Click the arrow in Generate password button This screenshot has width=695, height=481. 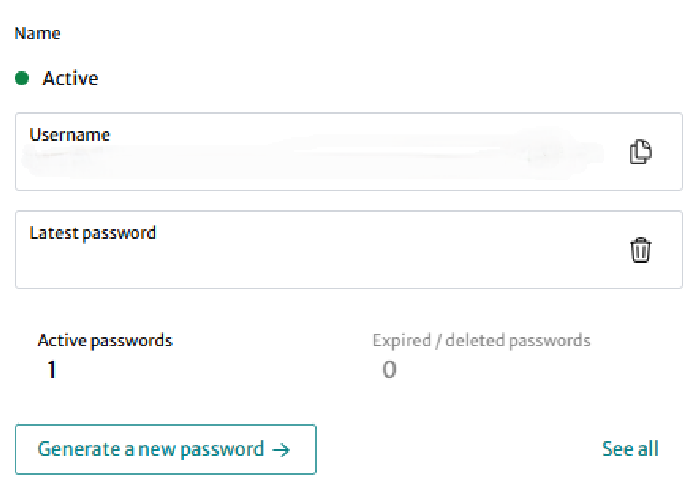(281, 450)
